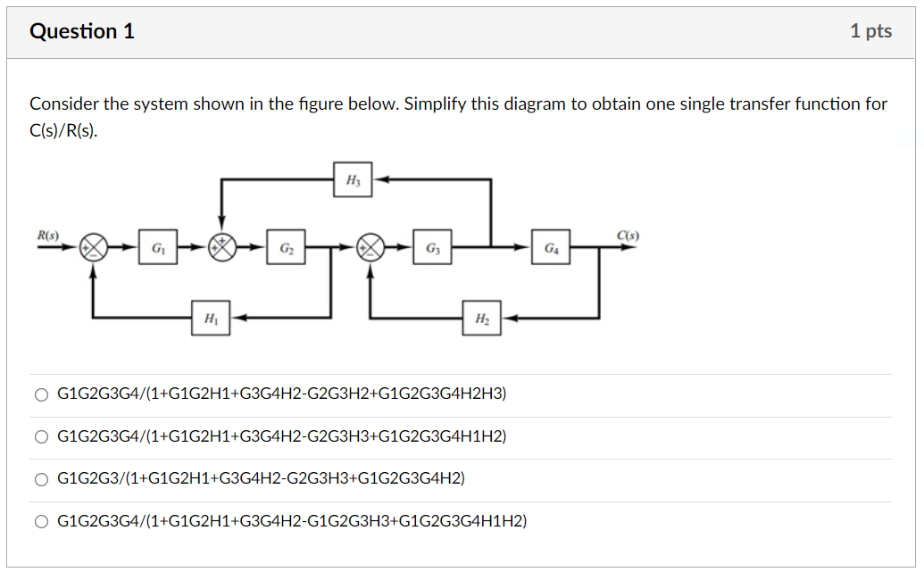Click the first summing junction symbol
This screenshot has height=572, width=924.
[x=93, y=247]
